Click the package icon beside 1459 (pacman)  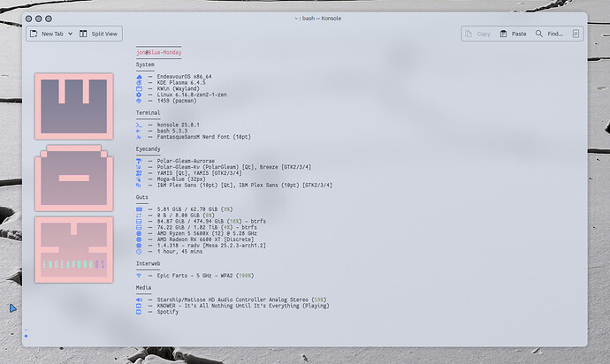point(139,101)
